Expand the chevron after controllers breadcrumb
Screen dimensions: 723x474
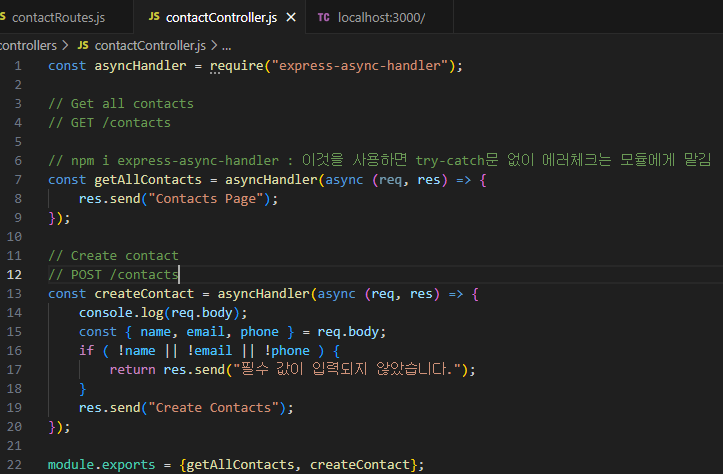click(65, 46)
